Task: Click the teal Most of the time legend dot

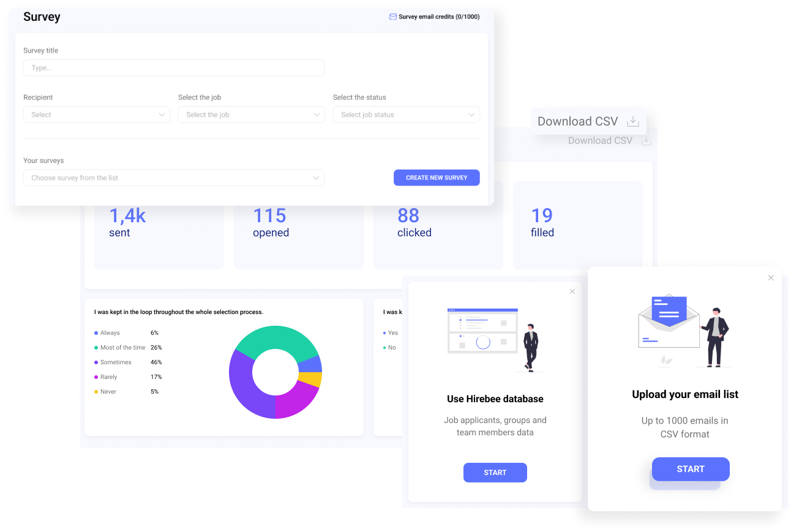Action: pos(97,347)
